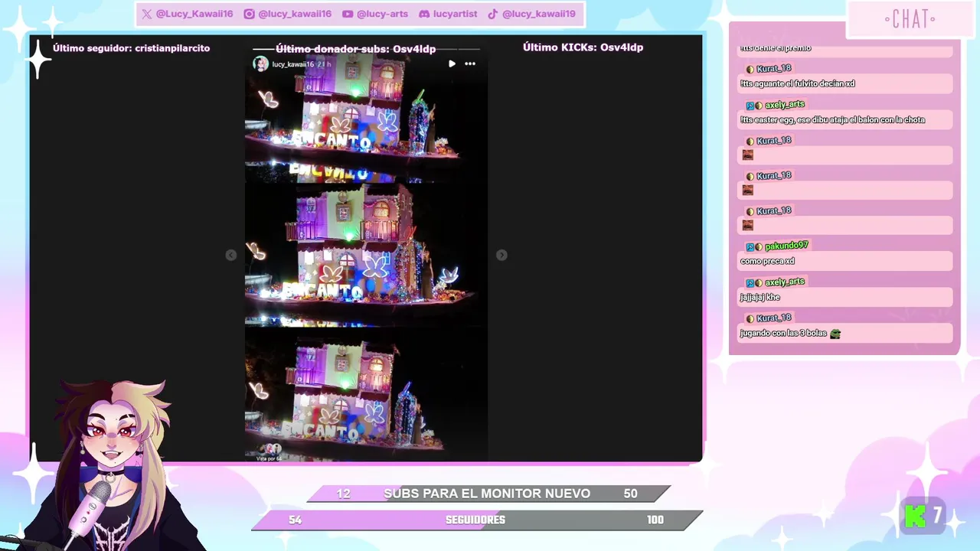The width and height of the screenshot is (980, 551).
Task: Click the followers goal number 100
Action: [x=655, y=520]
